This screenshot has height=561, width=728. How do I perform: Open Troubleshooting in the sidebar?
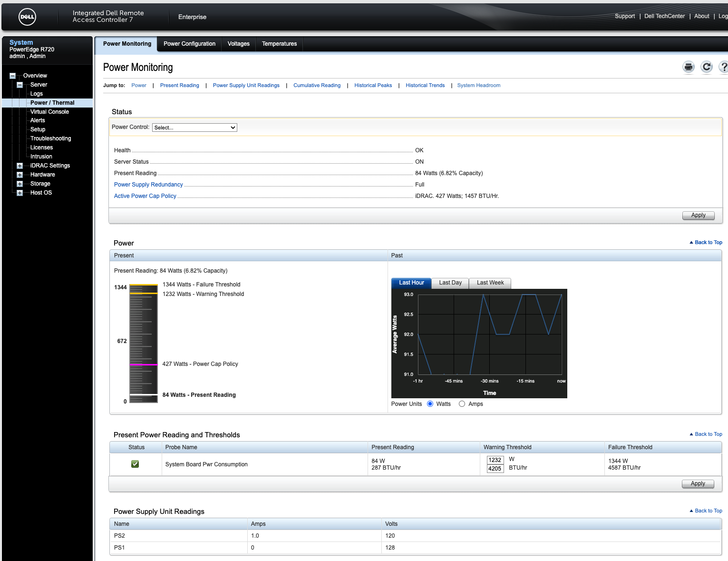pos(50,138)
